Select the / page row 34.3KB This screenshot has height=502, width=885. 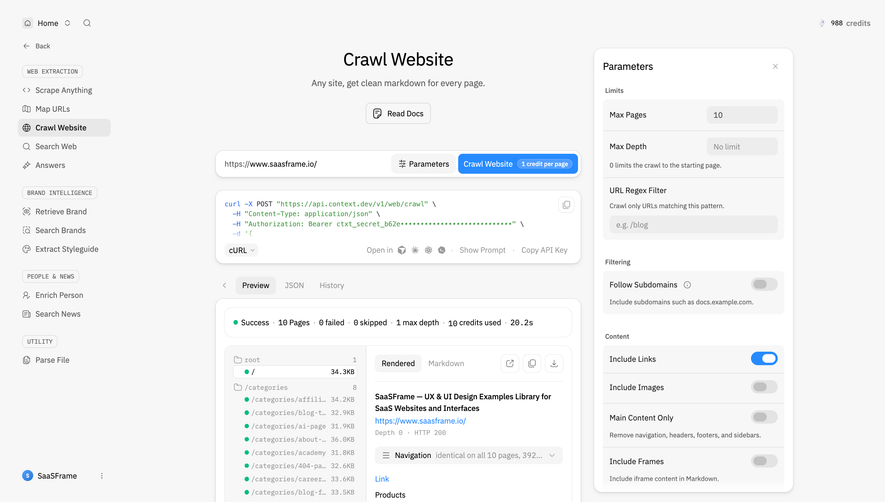[x=295, y=372]
